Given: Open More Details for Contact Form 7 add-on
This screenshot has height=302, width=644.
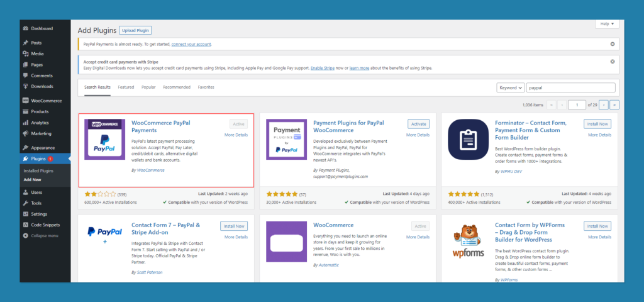Looking at the screenshot, I should [236, 237].
